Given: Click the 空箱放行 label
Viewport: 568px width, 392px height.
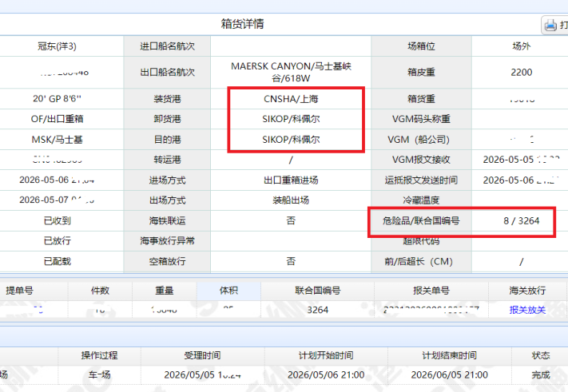Looking at the screenshot, I should click(x=167, y=261).
